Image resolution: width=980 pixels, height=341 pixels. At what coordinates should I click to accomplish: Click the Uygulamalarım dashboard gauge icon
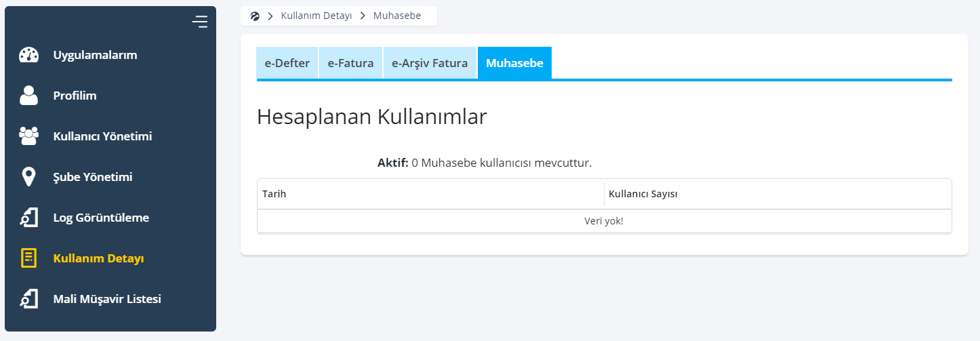click(x=28, y=55)
